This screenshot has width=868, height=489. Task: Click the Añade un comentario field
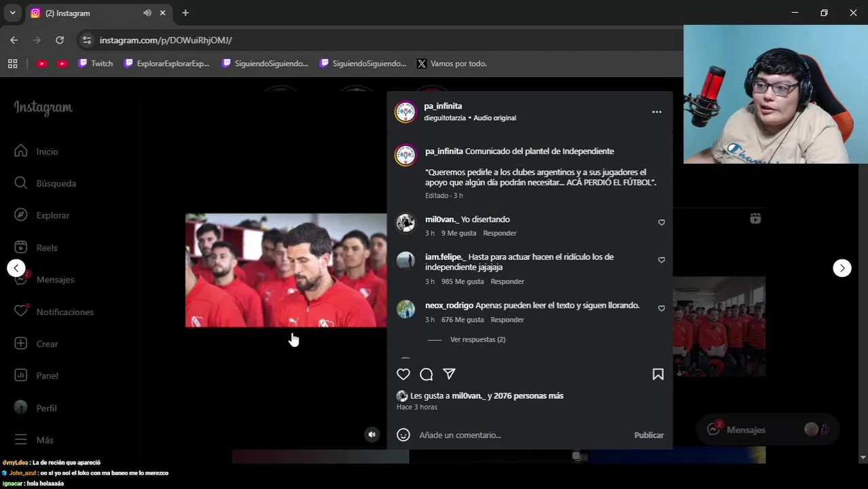pos(523,435)
